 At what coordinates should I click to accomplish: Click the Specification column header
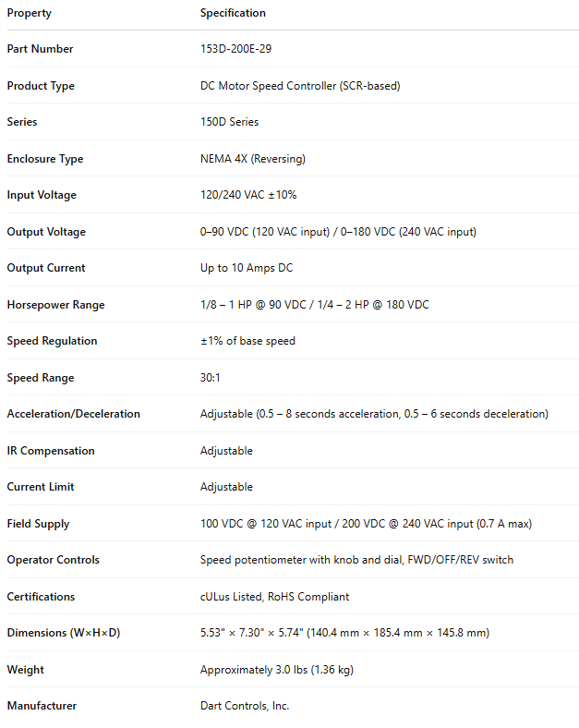tap(233, 13)
